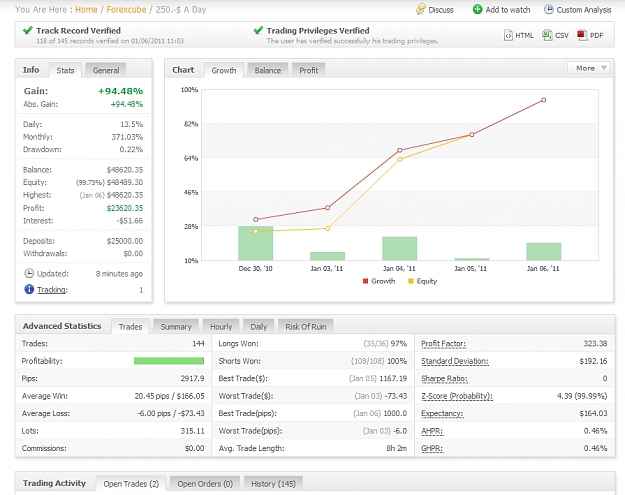The height and width of the screenshot is (495, 625).
Task: Open the Forexcube breadcrumb link
Action: point(126,10)
